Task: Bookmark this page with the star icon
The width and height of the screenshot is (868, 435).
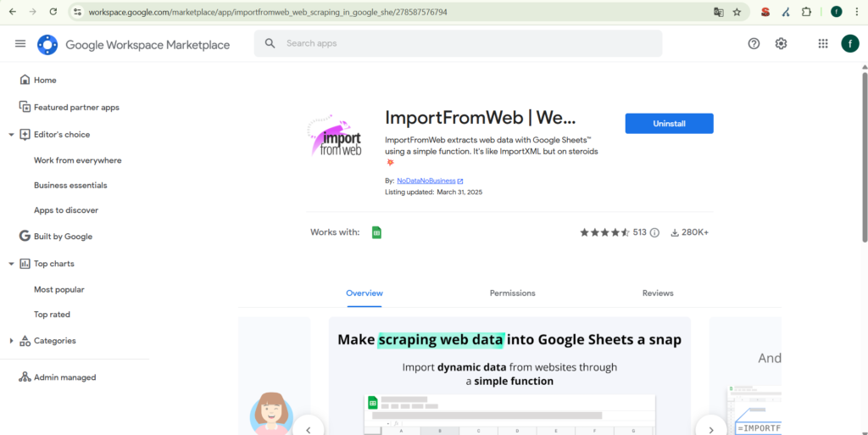Action: 737,12
